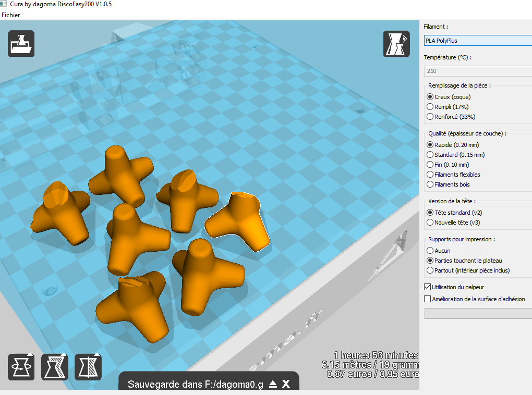
Task: Open the Fichier menu
Action: (x=10, y=15)
